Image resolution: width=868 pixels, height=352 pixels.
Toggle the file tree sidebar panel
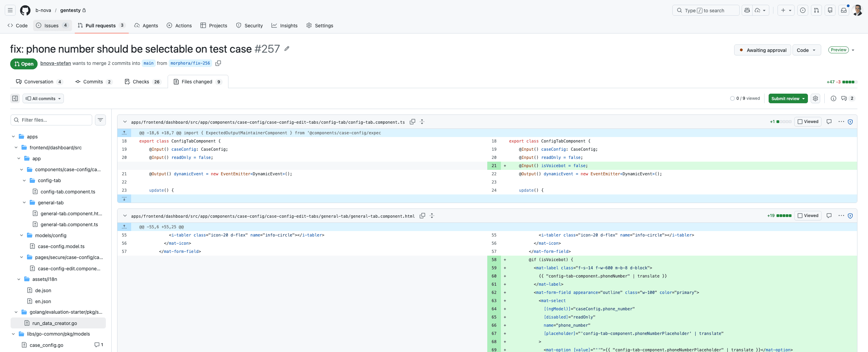pyautogui.click(x=15, y=98)
